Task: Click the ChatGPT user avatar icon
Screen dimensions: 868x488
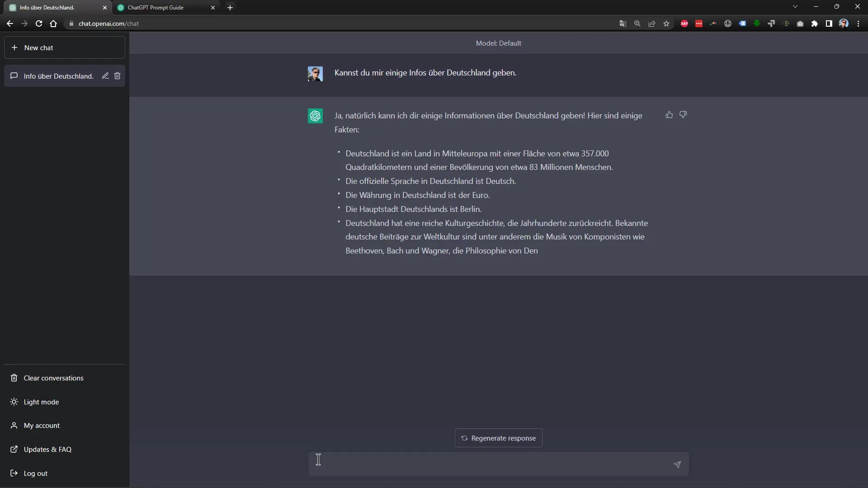Action: (x=316, y=73)
